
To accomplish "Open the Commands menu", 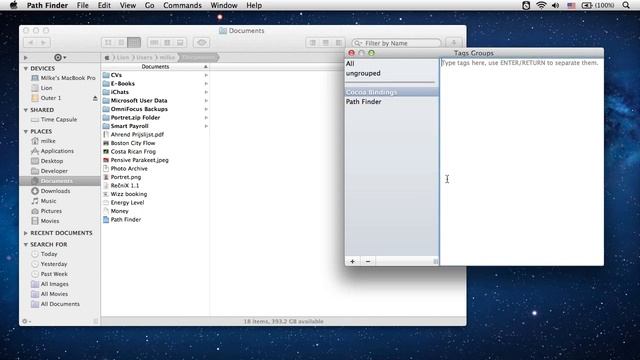I will pyautogui.click(x=182, y=5).
